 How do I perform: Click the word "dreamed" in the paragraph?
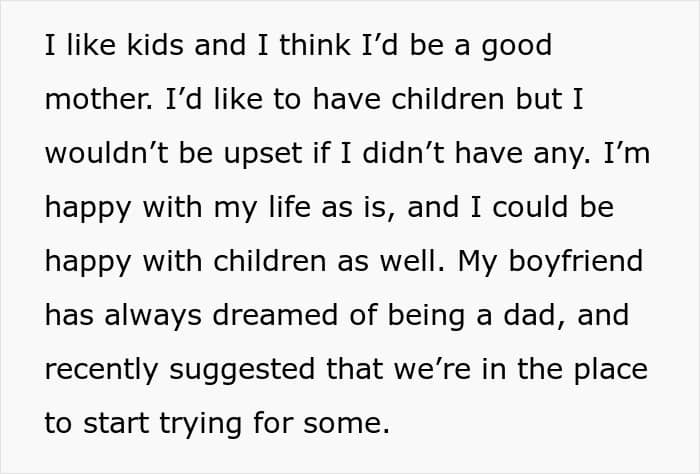coord(275,315)
